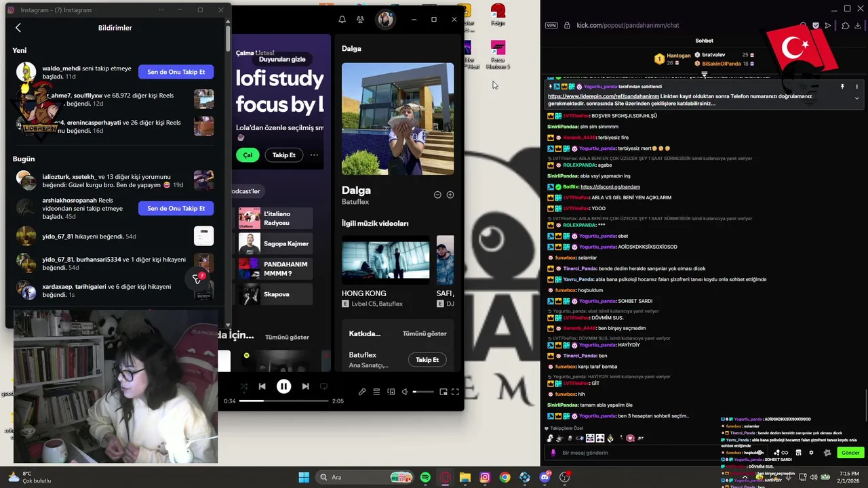Play the lofi study playlist with Çal
The height and width of the screenshot is (488, 868).
coord(248,155)
